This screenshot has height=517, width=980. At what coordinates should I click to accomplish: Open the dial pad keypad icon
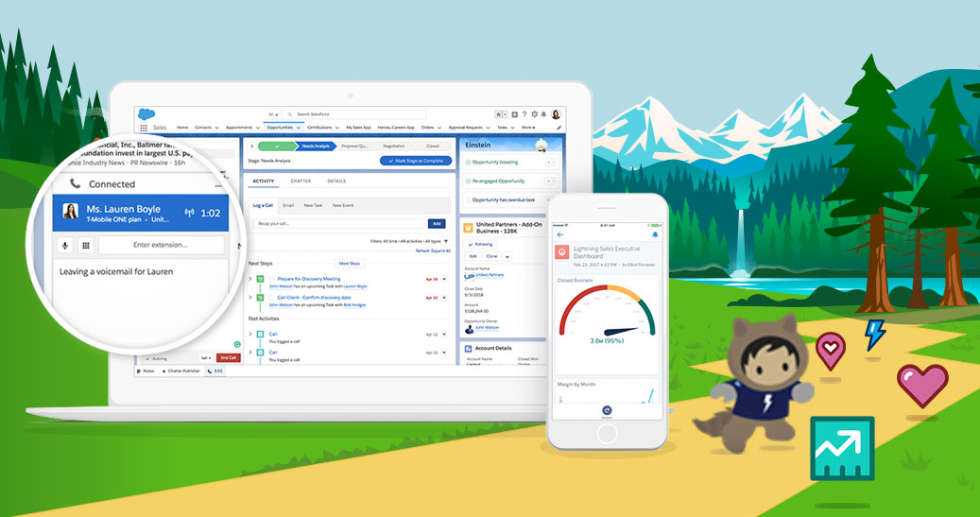click(86, 245)
